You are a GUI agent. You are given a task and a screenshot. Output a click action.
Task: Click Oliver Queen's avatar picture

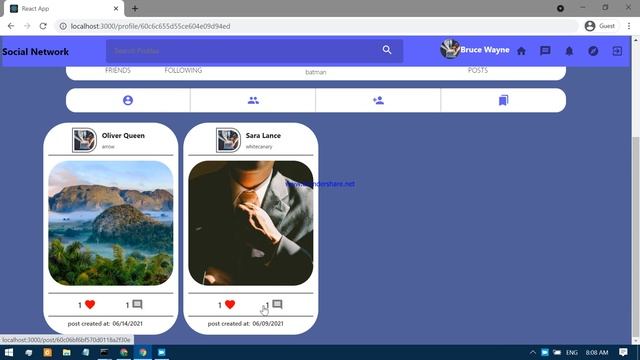(84, 140)
